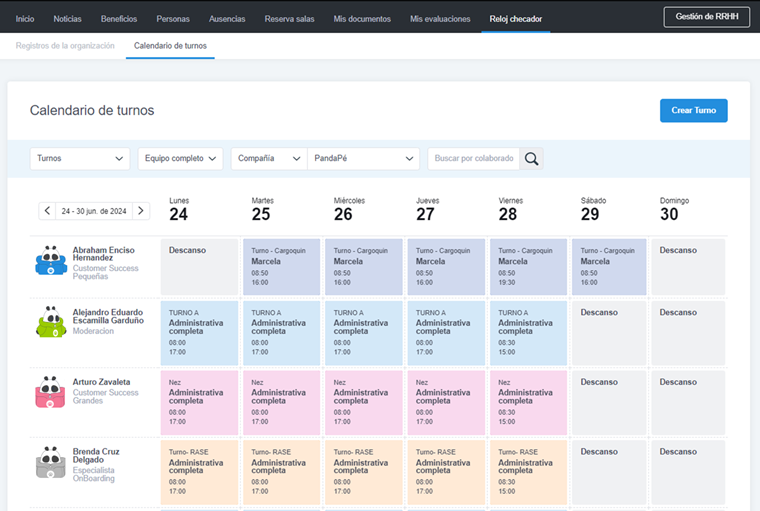Click the Crear Turno button
Screen dimensions: 760x511
(x=693, y=110)
